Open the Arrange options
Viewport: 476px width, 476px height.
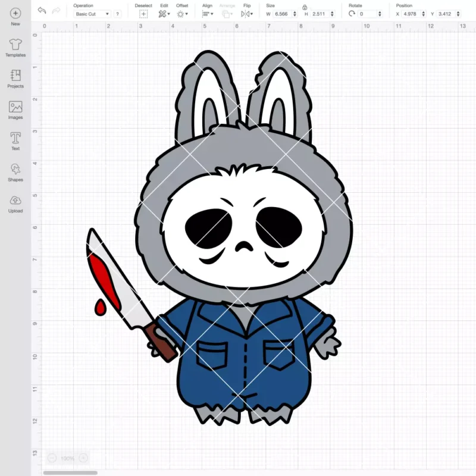coord(227,14)
